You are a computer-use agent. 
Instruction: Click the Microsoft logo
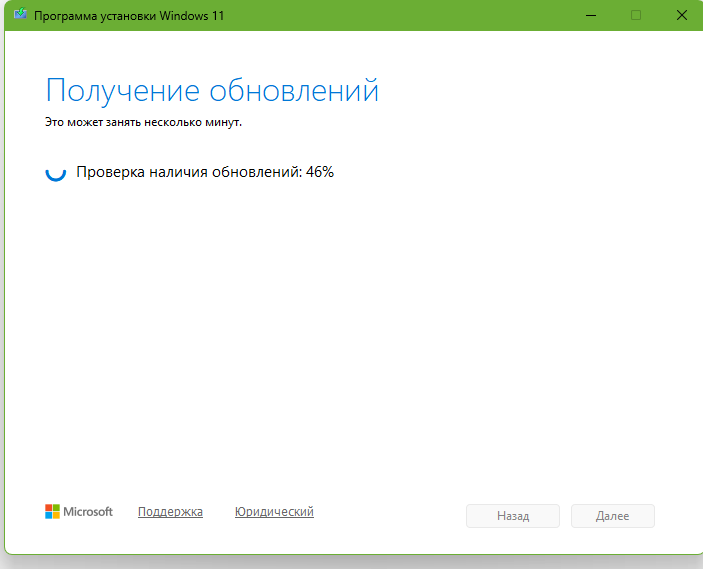[79, 512]
